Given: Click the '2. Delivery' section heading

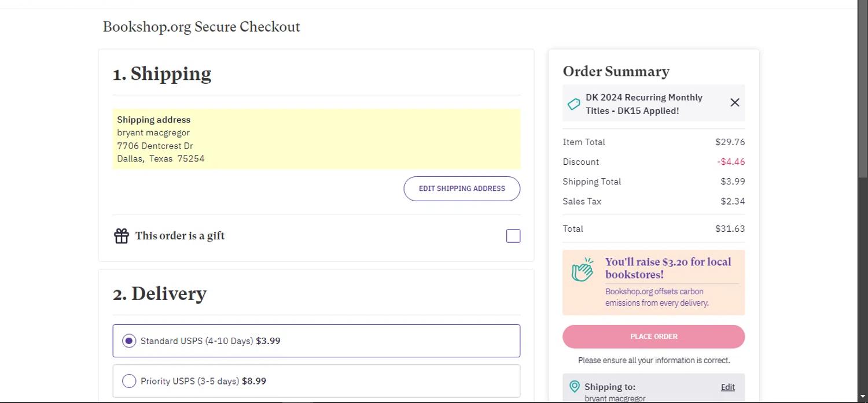Looking at the screenshot, I should coord(160,294).
